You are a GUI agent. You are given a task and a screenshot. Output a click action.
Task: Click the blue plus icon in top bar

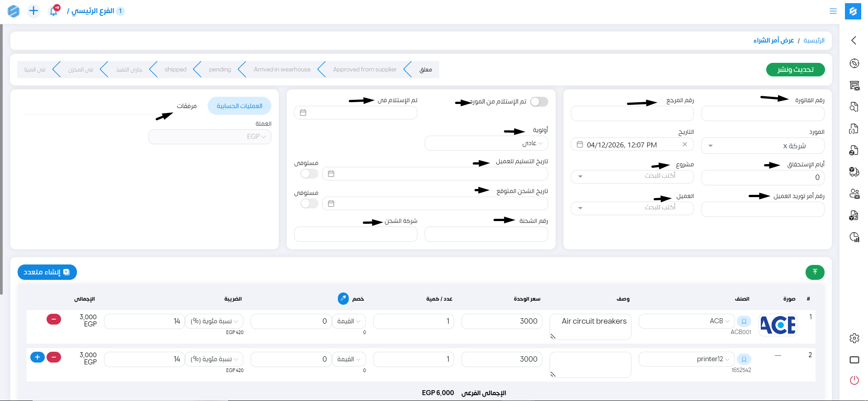pos(33,11)
